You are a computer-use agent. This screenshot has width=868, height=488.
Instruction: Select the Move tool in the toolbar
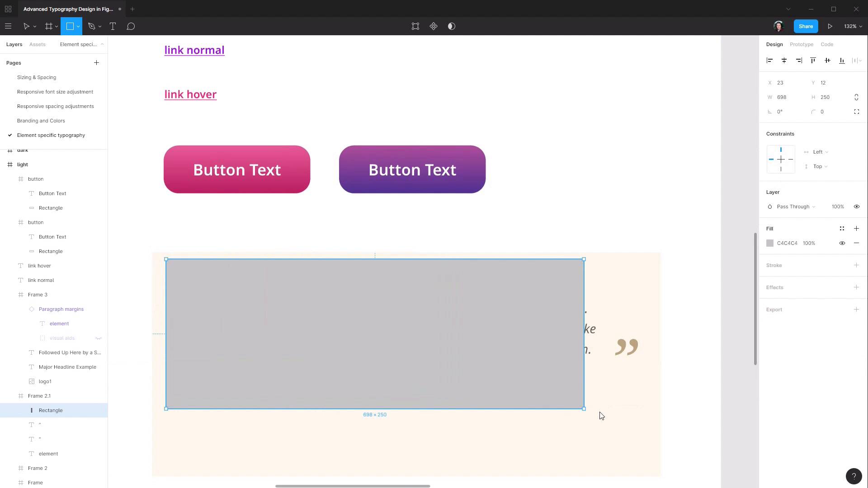tap(26, 26)
